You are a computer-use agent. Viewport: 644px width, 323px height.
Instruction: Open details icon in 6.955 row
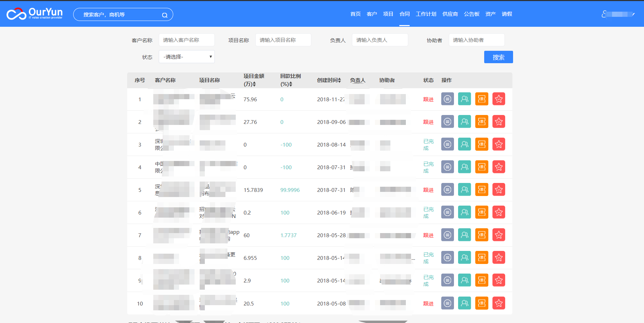click(447, 257)
